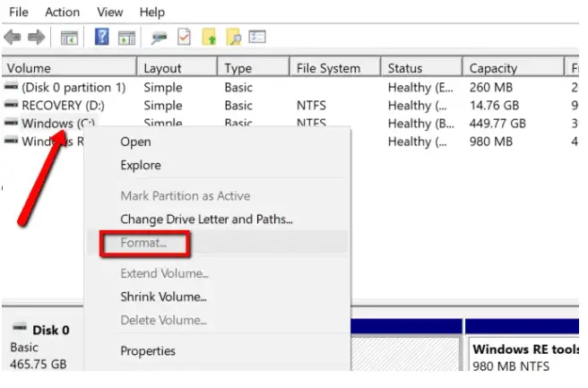588x388 pixels.
Task: Sort by the File System column header
Action: pyautogui.click(x=335, y=68)
